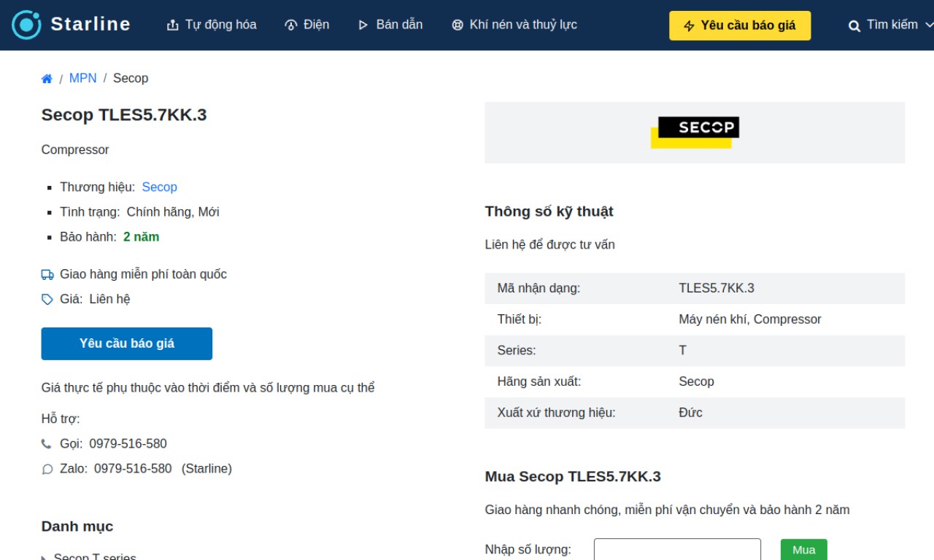Click the phone call icon
Viewport: 934px width, 560px height.
pyautogui.click(x=47, y=444)
